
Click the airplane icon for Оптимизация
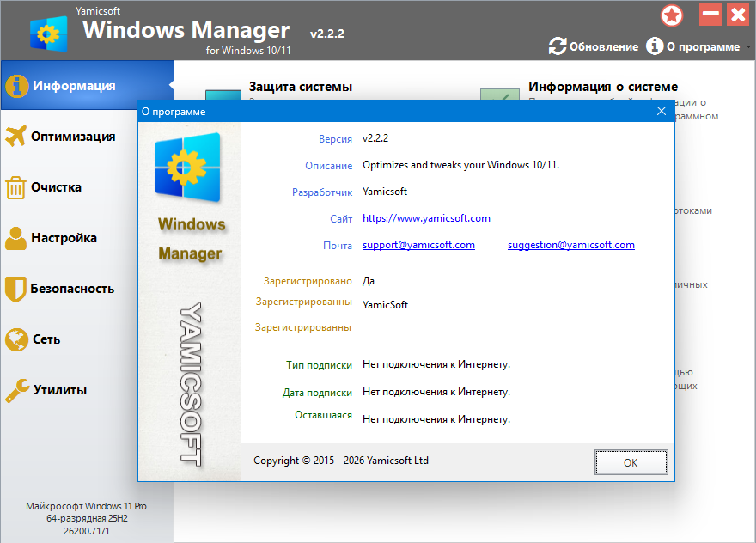click(x=16, y=137)
